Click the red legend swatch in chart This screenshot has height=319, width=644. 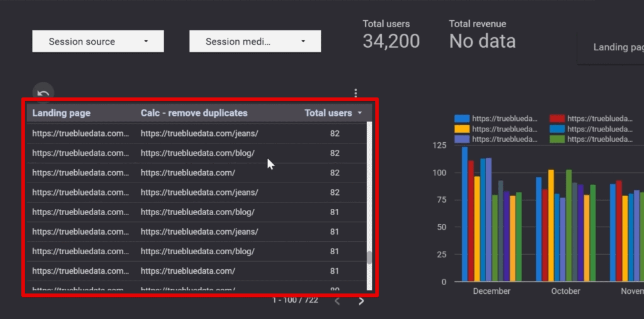(557, 119)
